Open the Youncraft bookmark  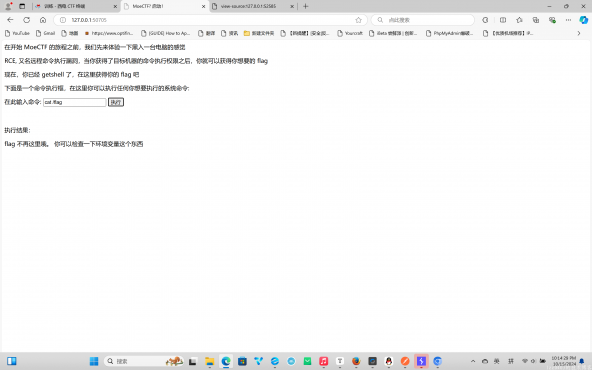click(x=350, y=33)
